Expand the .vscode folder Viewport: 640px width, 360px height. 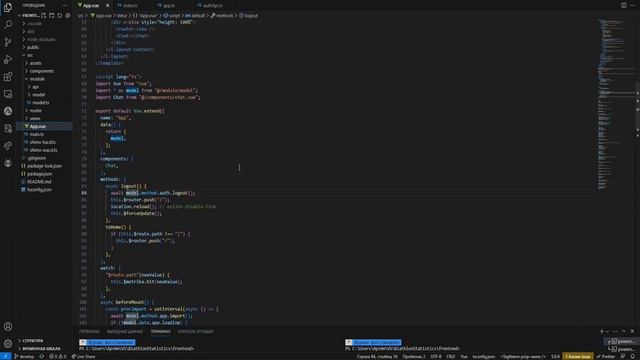[x=45, y=24]
